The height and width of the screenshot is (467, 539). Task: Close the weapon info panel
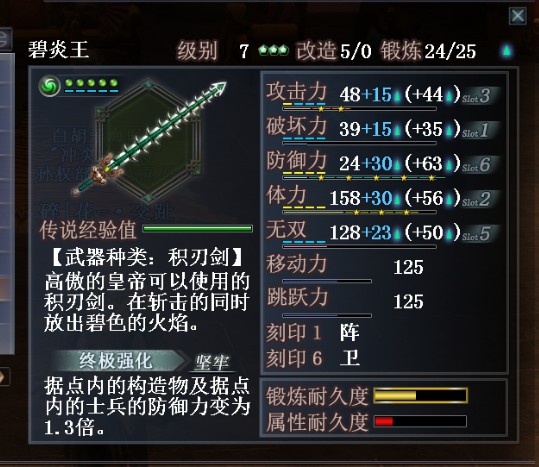518,16
